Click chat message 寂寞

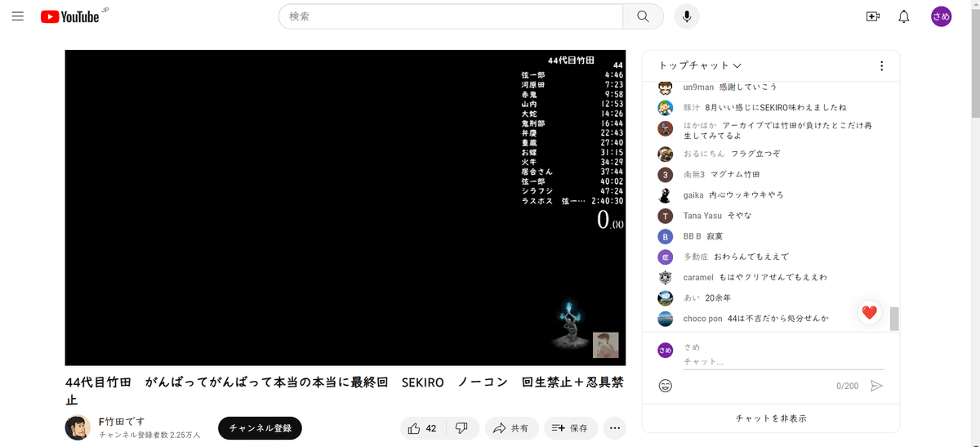715,236
